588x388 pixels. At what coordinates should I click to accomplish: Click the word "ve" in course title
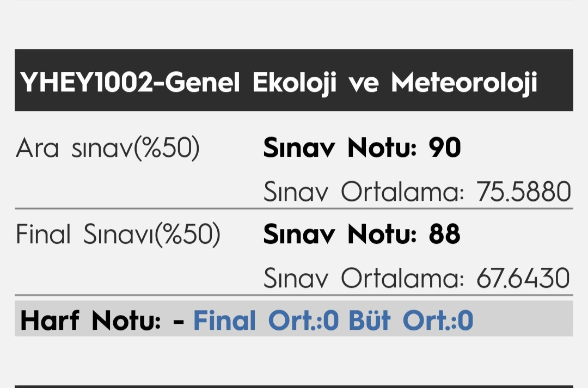(363, 83)
